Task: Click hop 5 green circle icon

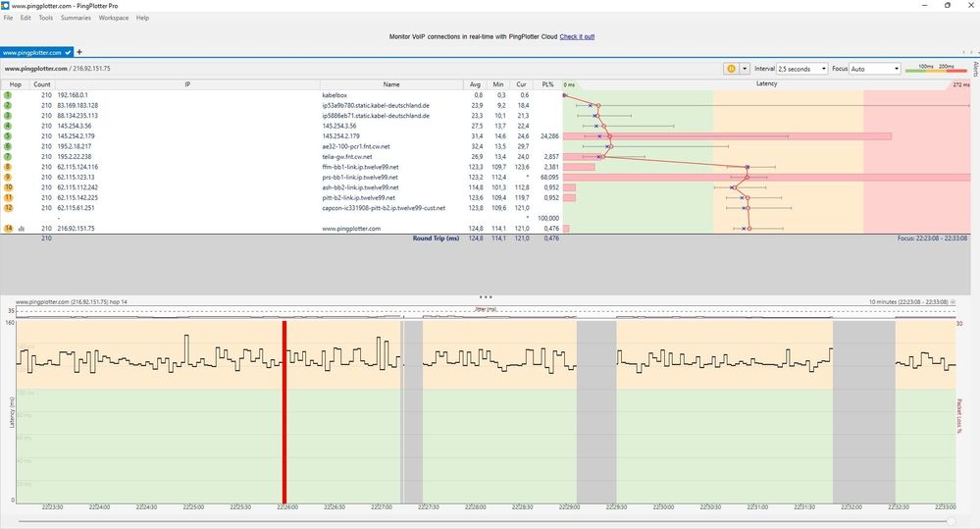Action: [8, 135]
